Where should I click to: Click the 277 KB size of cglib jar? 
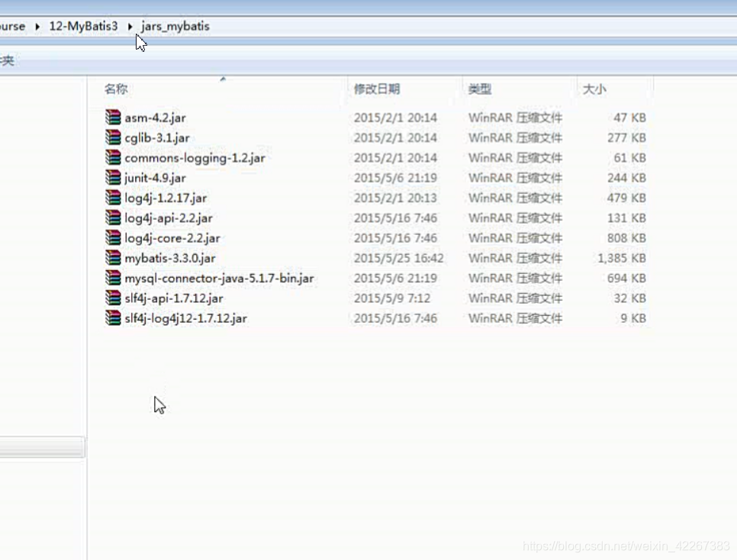tap(626, 138)
